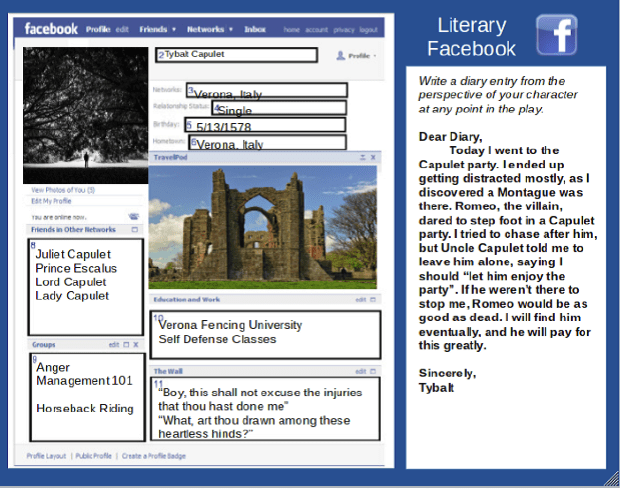This screenshot has width=620, height=489.
Task: Click View Photos of You link
Action: tap(63, 190)
